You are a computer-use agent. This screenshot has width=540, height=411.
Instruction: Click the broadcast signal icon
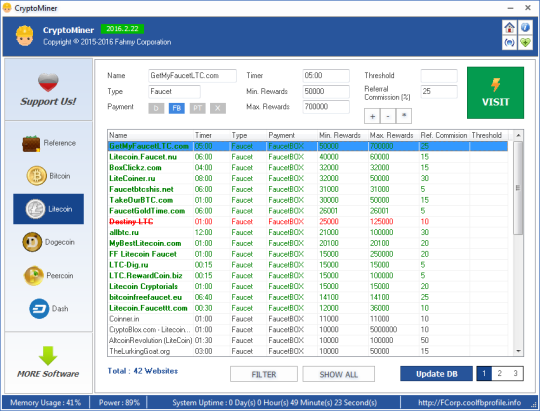click(509, 43)
